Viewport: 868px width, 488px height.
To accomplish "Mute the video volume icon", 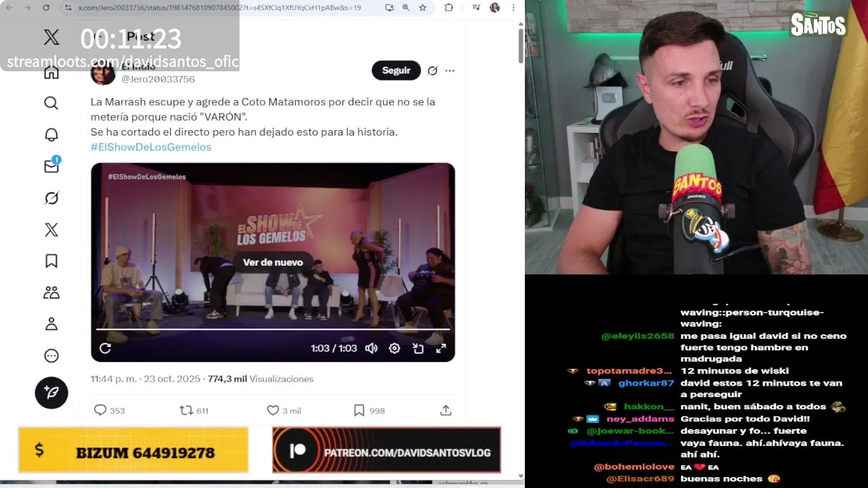I will coord(371,348).
